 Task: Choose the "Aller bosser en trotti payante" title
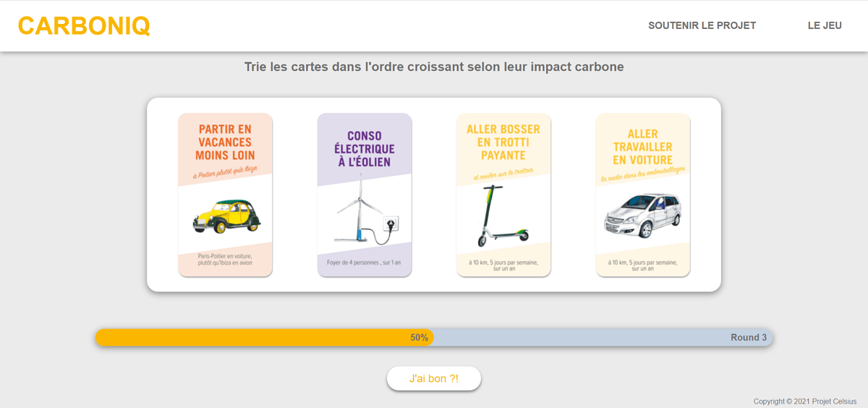click(x=503, y=143)
